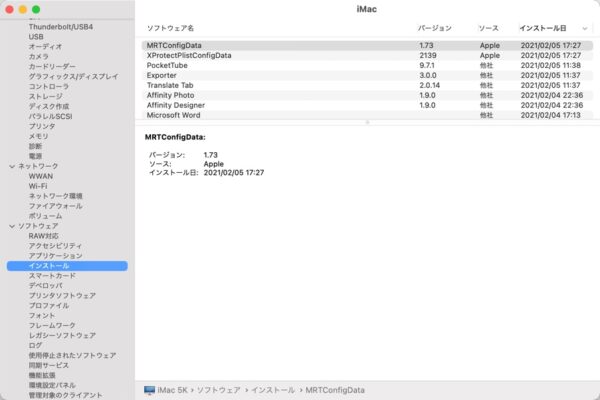Open アクセシビリティ in sidebar
This screenshot has width=600, height=400.
(x=55, y=246)
